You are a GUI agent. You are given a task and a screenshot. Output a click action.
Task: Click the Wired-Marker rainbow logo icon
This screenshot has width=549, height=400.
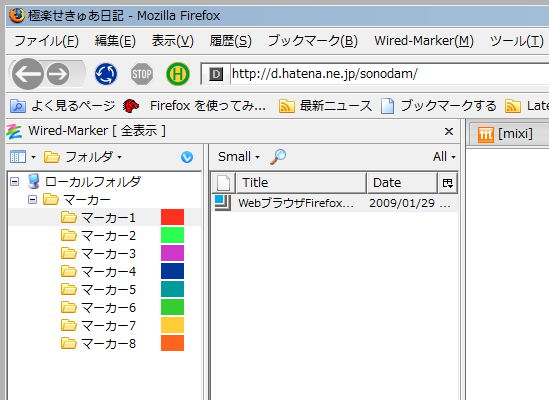[14, 132]
